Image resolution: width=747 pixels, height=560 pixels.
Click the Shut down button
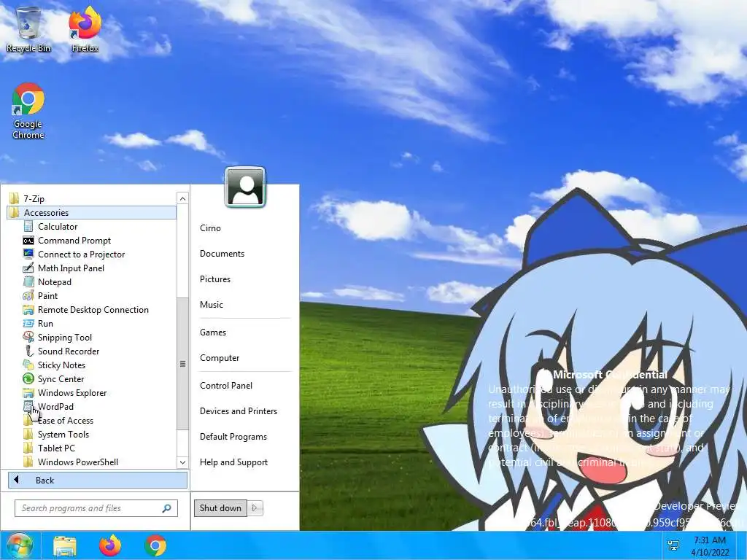click(220, 508)
